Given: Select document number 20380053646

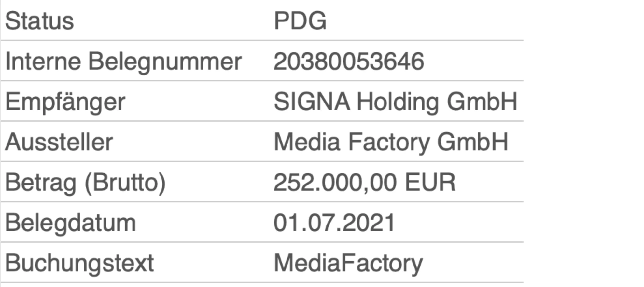Looking at the screenshot, I should (349, 61).
